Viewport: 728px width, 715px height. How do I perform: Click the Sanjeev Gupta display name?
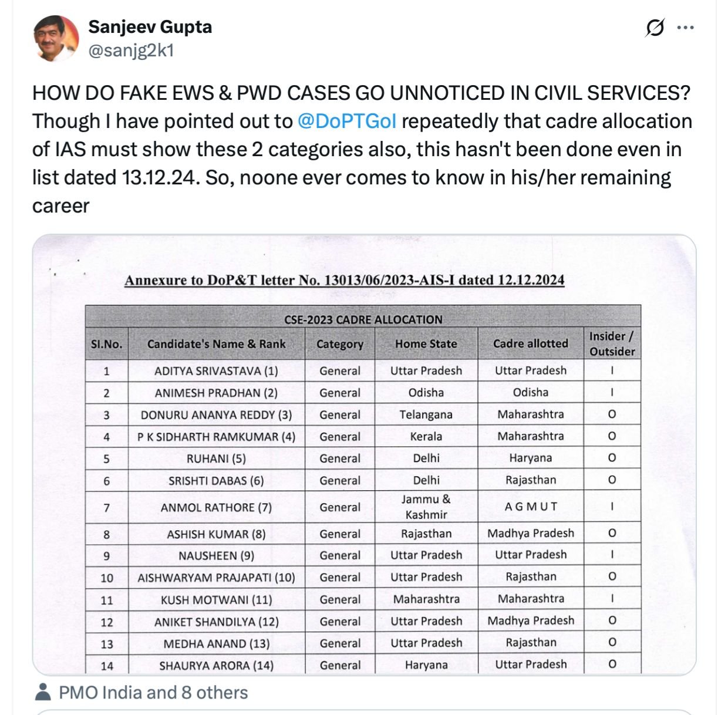click(x=150, y=27)
